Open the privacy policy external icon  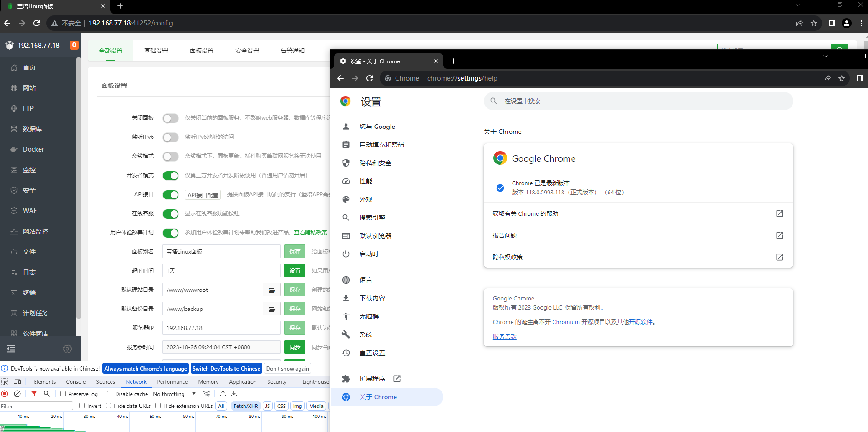[x=780, y=257]
